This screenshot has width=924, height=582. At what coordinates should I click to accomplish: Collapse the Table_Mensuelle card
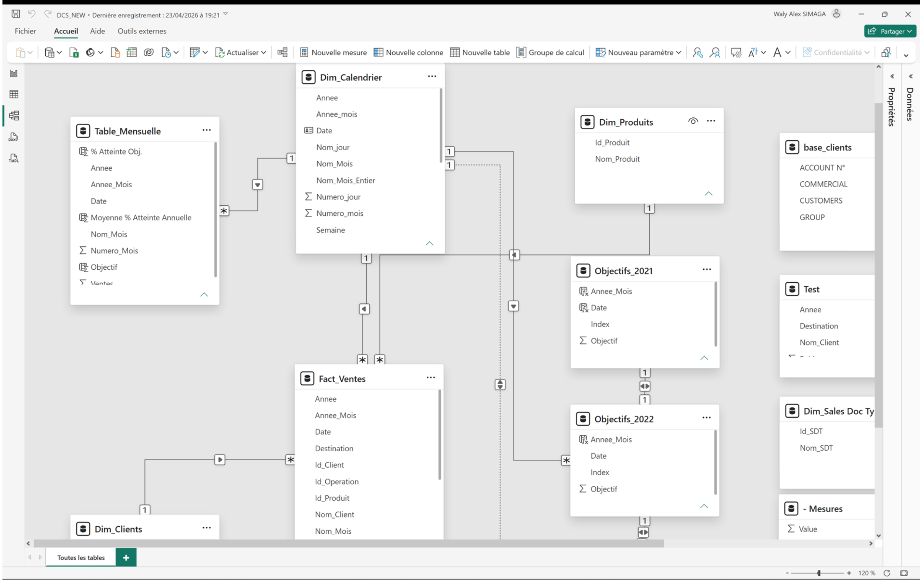click(204, 294)
